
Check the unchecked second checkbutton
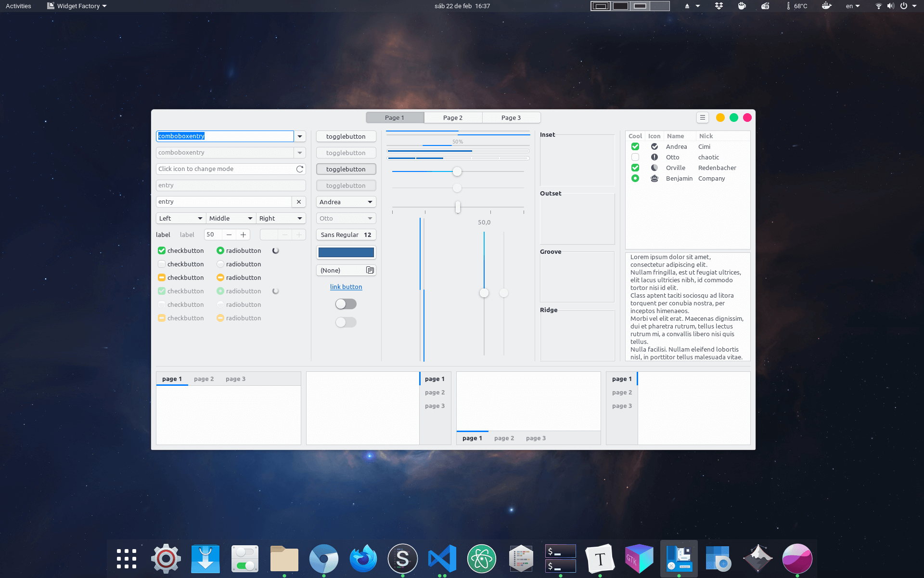(162, 264)
